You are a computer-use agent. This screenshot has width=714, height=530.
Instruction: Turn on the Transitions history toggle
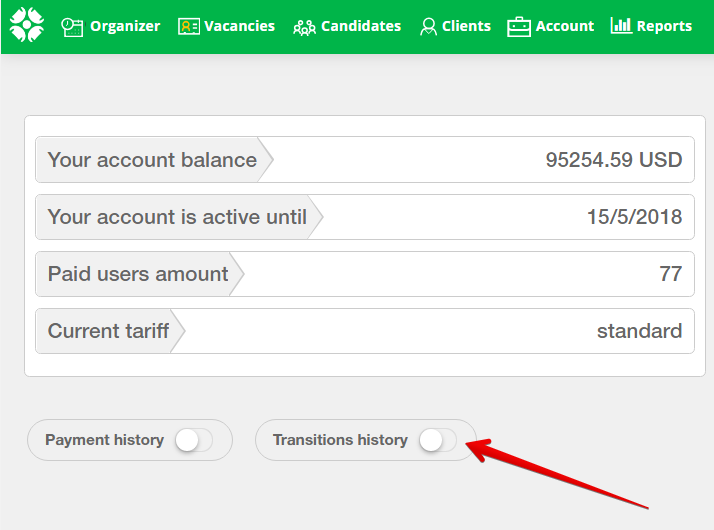pos(437,440)
